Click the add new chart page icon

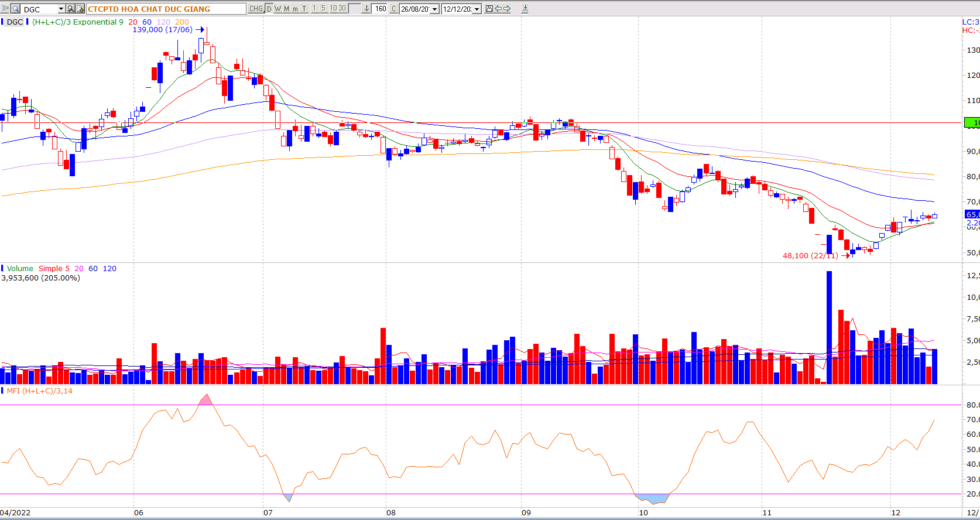80,9
